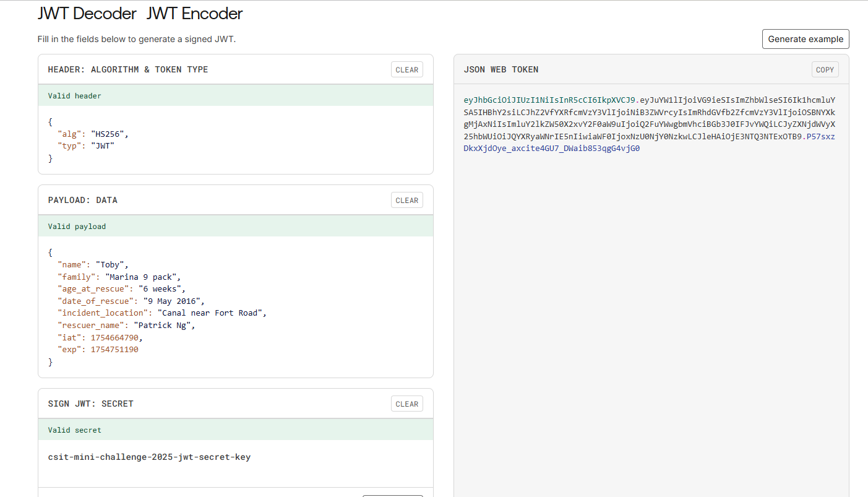The width and height of the screenshot is (868, 497).
Task: Focus the secret key text csit-mini-challenge-2025
Action: click(x=149, y=457)
